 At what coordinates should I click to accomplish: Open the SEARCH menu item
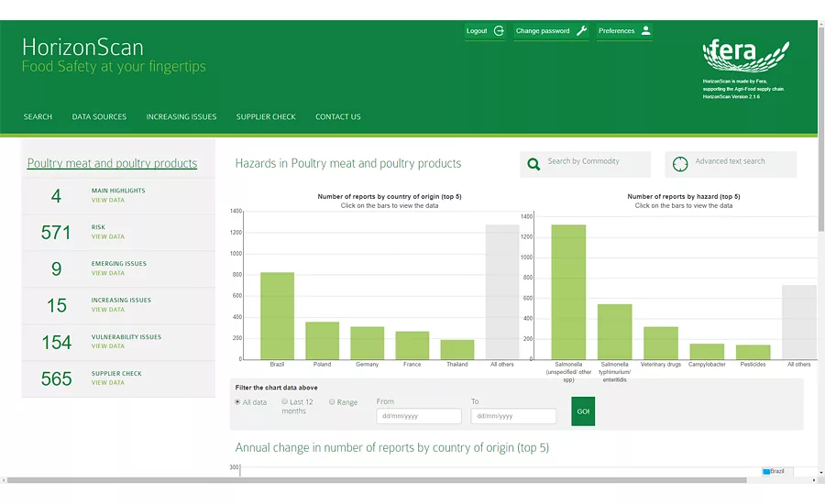[x=38, y=116]
